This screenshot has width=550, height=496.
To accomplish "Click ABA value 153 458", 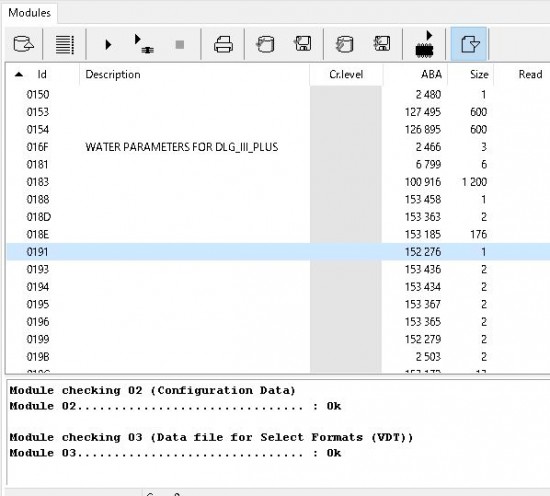I will [x=423, y=199].
